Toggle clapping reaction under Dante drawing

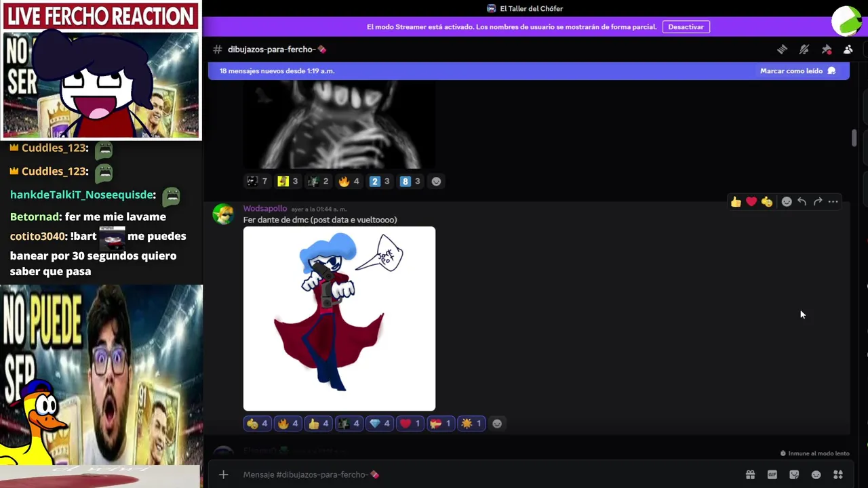pyautogui.click(x=257, y=424)
